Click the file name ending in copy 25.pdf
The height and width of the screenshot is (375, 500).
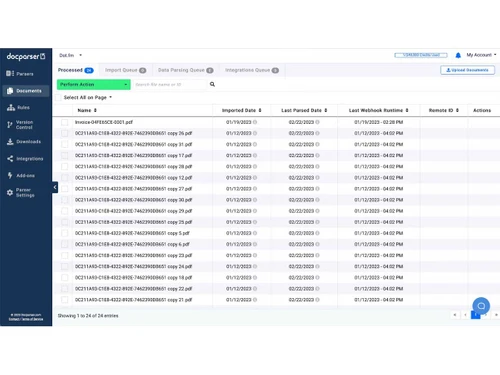(133, 222)
